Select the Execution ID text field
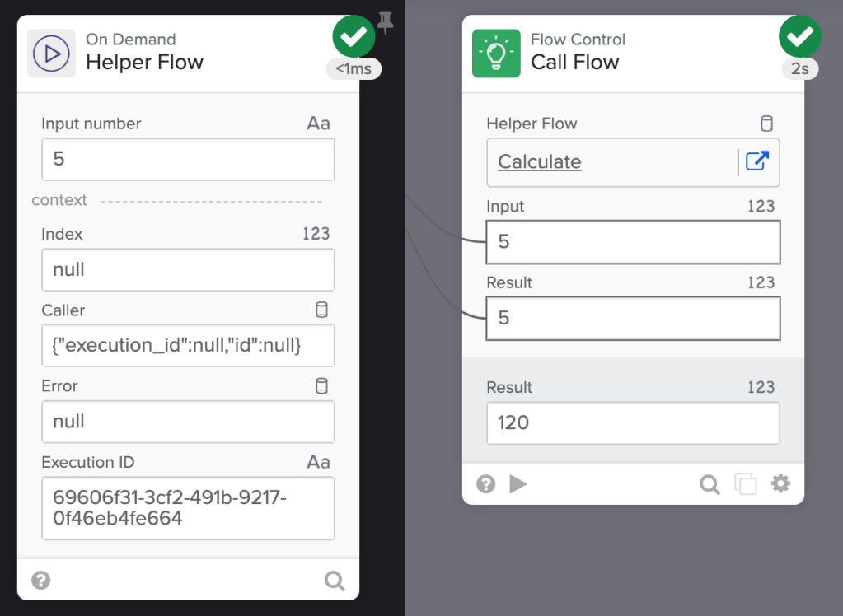843x616 pixels. [188, 508]
